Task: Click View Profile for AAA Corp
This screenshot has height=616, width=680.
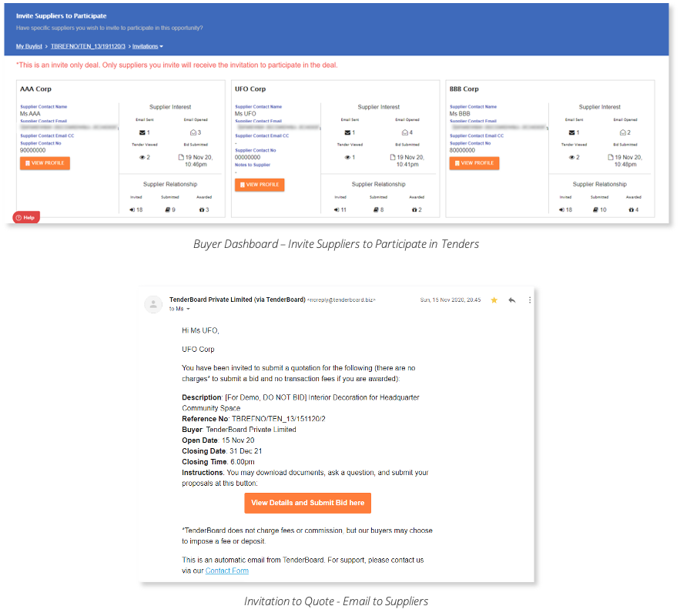Action: (x=45, y=163)
